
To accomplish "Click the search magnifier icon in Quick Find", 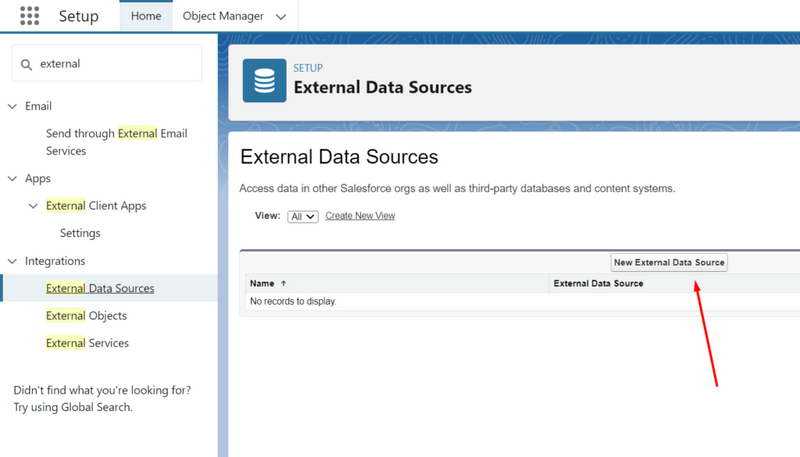I will pos(26,64).
